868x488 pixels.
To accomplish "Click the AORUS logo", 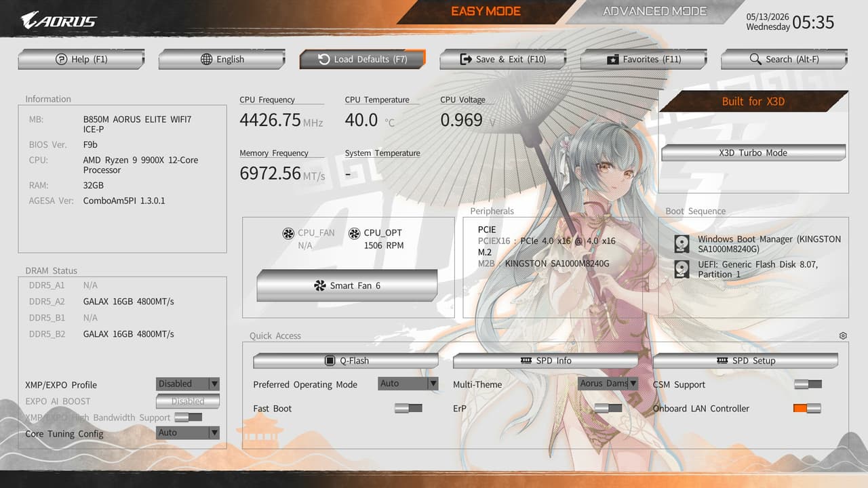I will [58, 20].
